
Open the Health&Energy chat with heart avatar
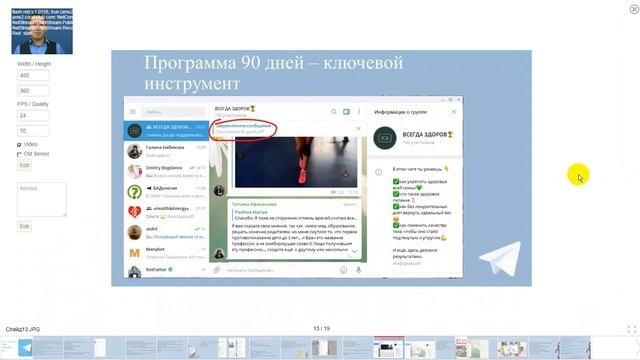click(166, 212)
